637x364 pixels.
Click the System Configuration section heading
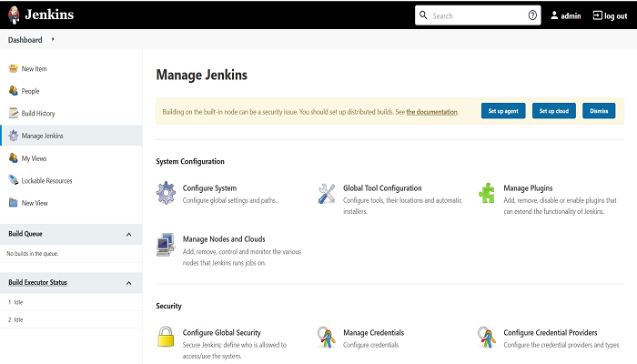tap(190, 162)
